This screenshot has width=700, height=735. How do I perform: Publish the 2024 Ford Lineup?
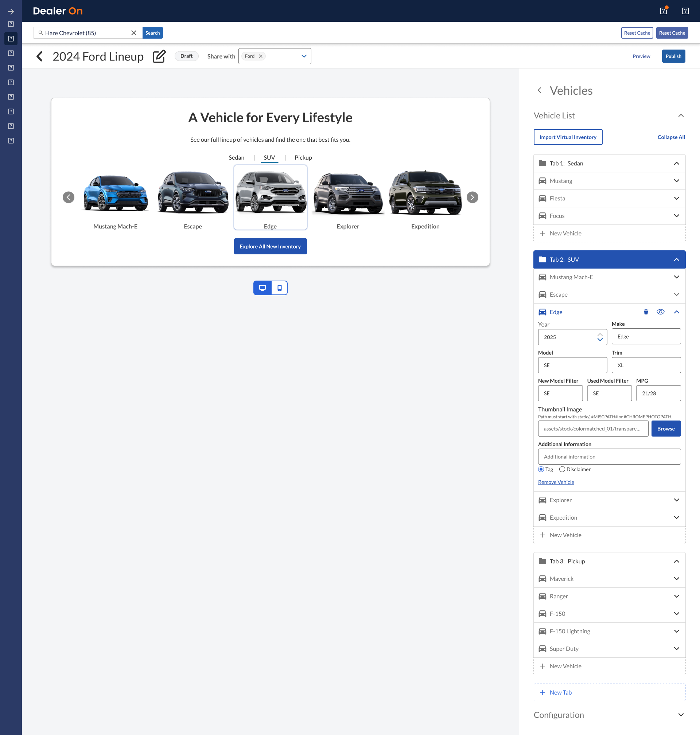coord(673,56)
